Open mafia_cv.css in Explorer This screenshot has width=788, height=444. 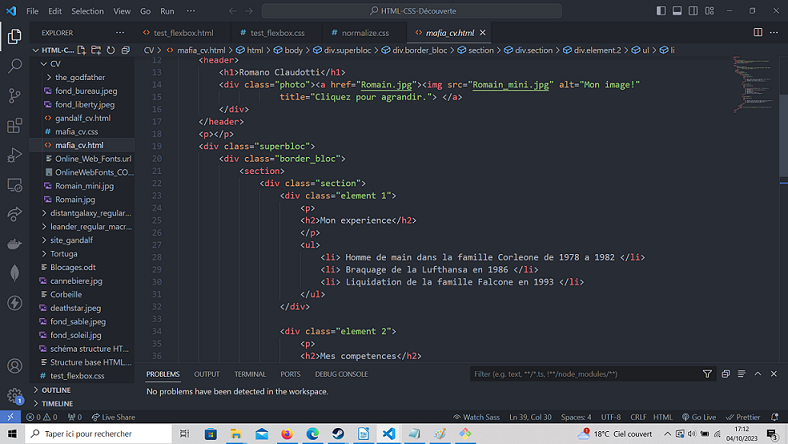pyautogui.click(x=76, y=132)
